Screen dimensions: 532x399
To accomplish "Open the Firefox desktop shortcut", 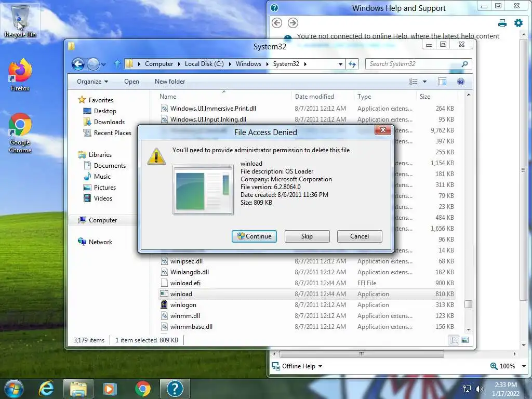I will 20,75.
